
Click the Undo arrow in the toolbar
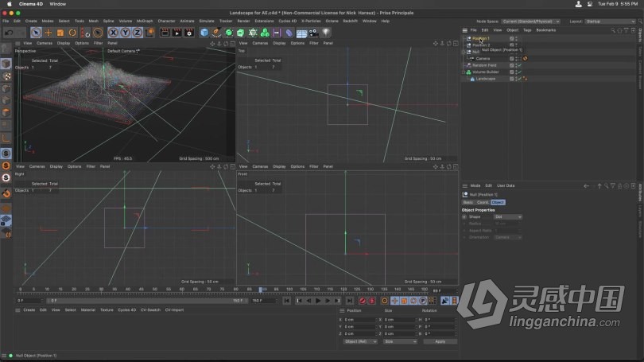click(9, 33)
